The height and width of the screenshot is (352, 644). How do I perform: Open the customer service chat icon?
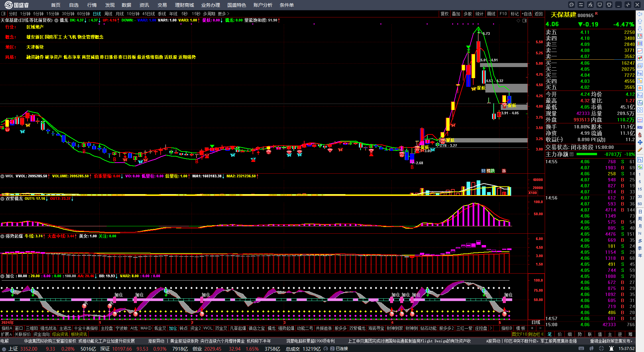tap(572, 5)
